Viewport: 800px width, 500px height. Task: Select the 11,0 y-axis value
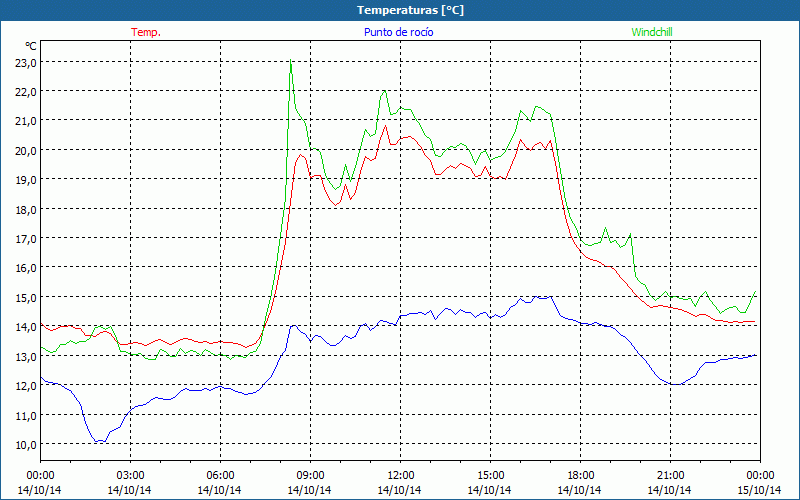27,415
